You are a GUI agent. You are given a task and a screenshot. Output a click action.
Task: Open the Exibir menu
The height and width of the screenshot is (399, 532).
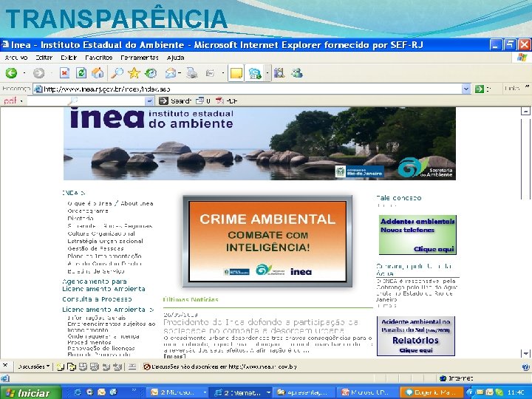coord(69,58)
